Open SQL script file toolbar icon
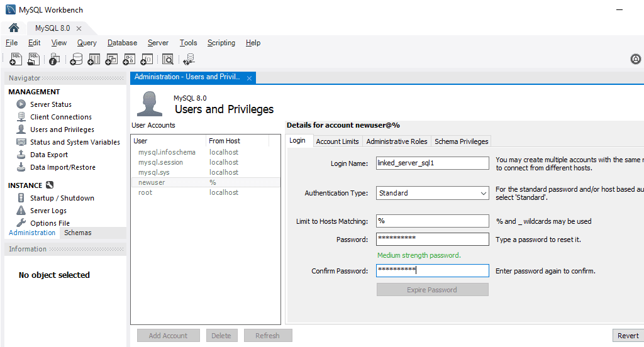Viewport: 644px width, 347px height. [x=33, y=59]
